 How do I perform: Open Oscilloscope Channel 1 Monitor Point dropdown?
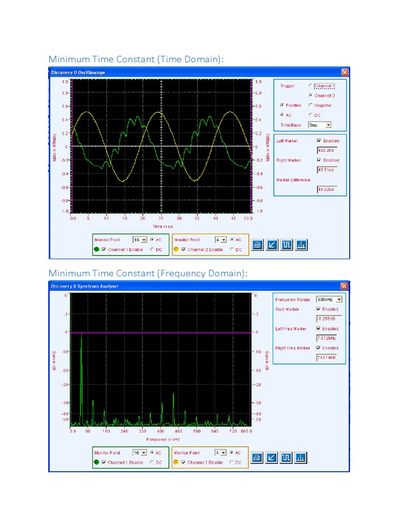point(144,240)
